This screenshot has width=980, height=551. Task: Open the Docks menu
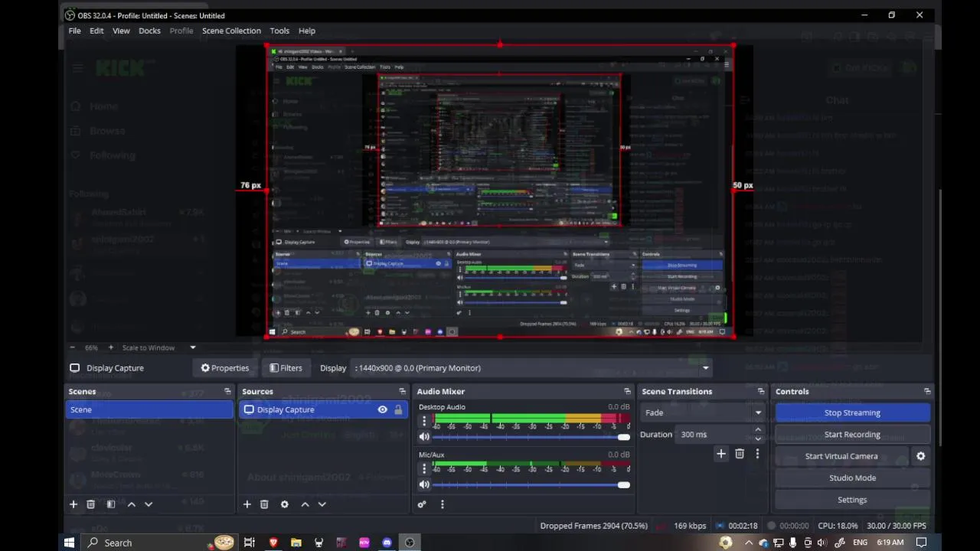149,31
